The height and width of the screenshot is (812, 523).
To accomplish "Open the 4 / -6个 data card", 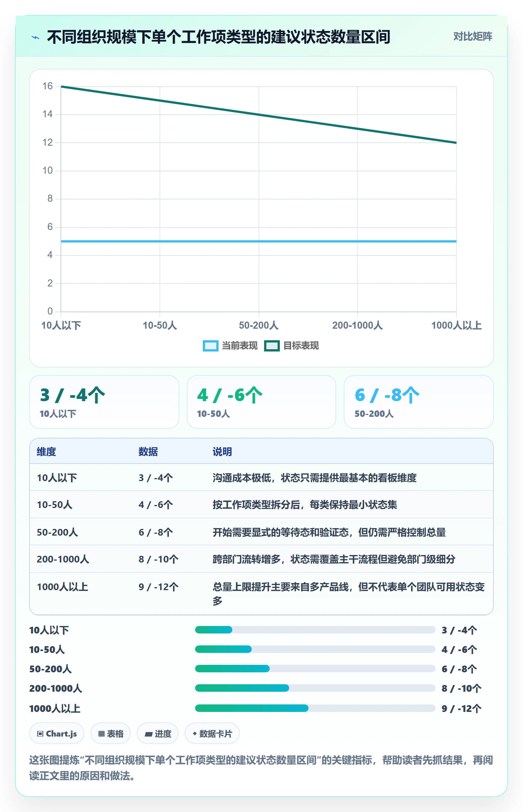I will (261, 402).
